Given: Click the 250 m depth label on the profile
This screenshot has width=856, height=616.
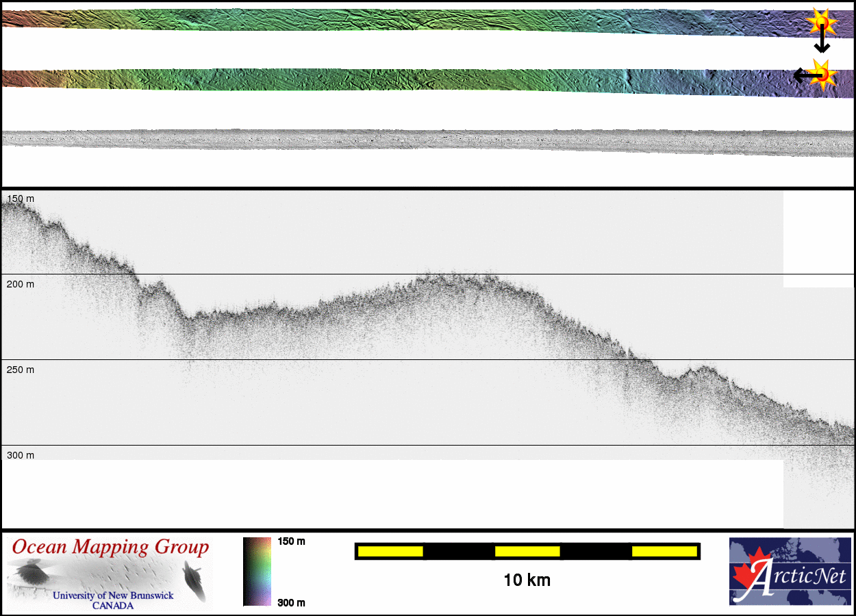Looking at the screenshot, I should [x=21, y=370].
